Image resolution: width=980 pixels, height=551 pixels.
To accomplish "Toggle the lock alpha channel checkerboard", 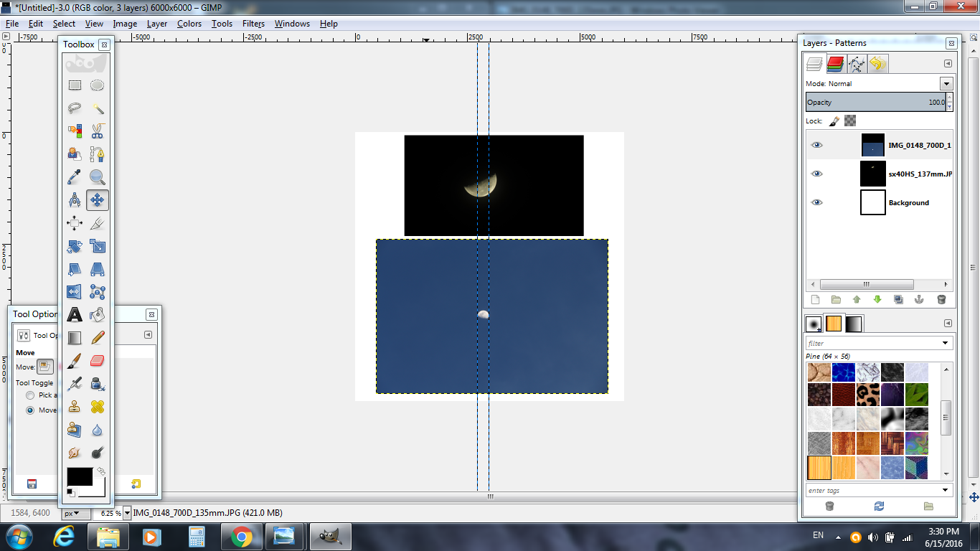I will (x=850, y=121).
